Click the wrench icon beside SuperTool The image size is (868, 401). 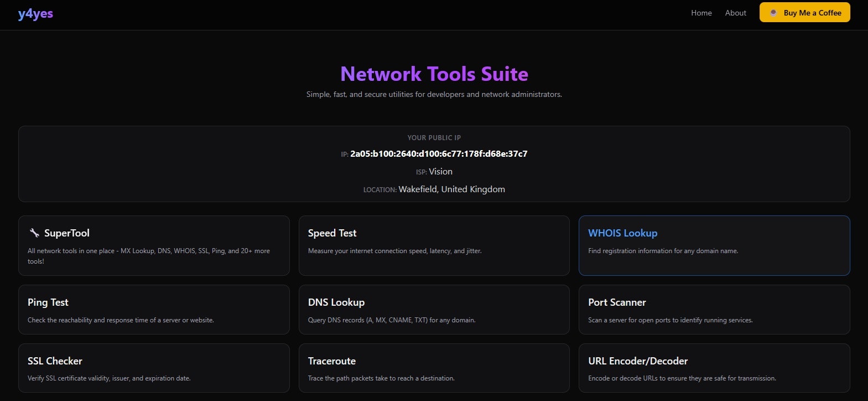click(34, 233)
